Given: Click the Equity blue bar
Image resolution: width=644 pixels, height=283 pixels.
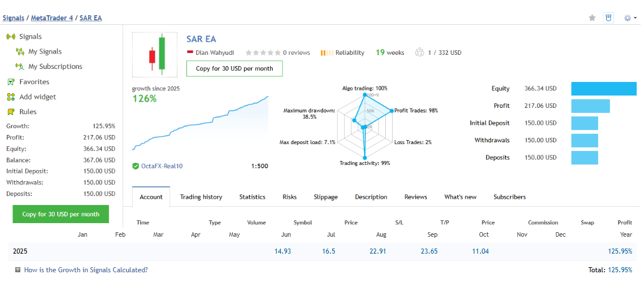Looking at the screenshot, I should (x=603, y=89).
